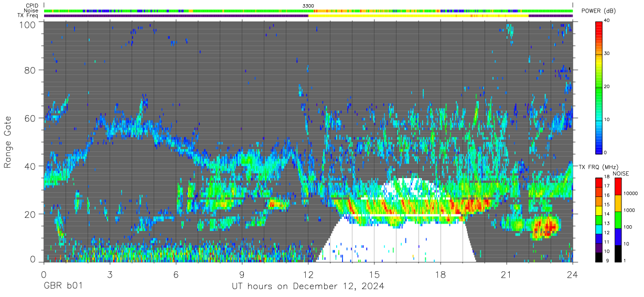Click the purple TX Freq band segment

pos(176,16)
